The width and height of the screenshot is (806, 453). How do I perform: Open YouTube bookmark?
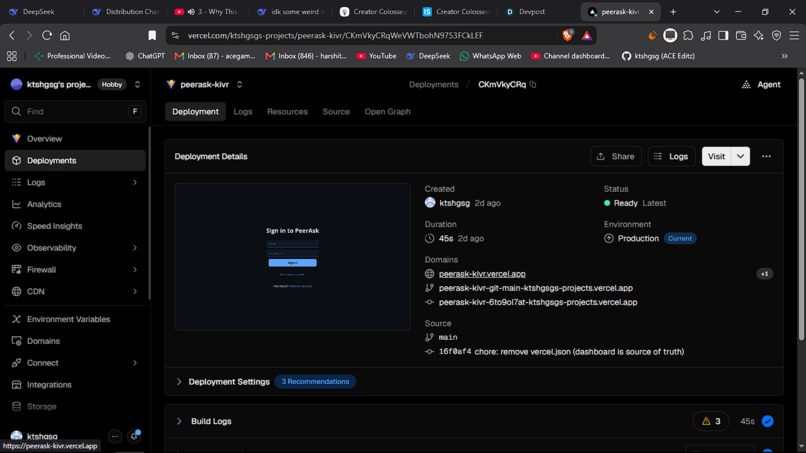(376, 56)
